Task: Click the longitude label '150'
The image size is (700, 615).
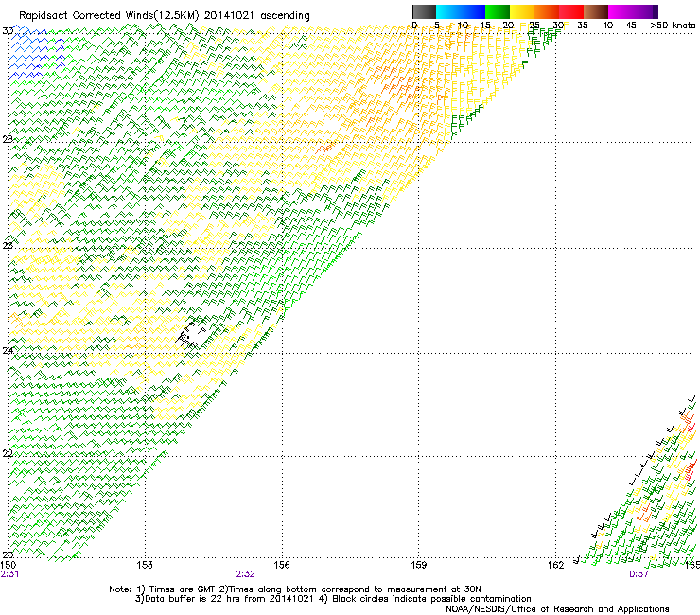Action: point(8,565)
